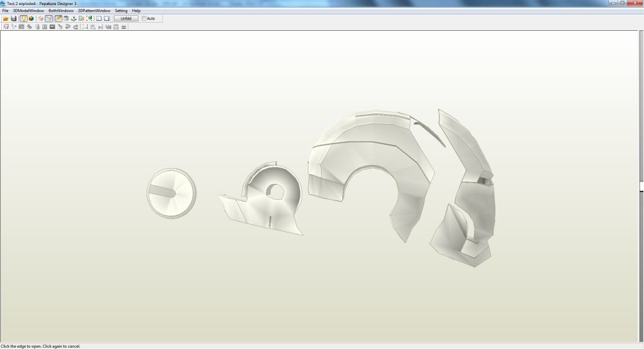Click the Unfold button

pyautogui.click(x=126, y=18)
